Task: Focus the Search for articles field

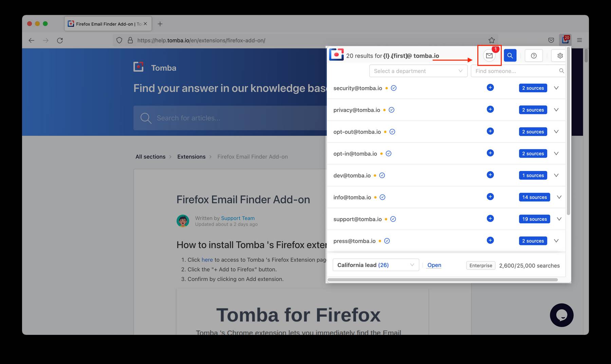Action: tap(230, 118)
